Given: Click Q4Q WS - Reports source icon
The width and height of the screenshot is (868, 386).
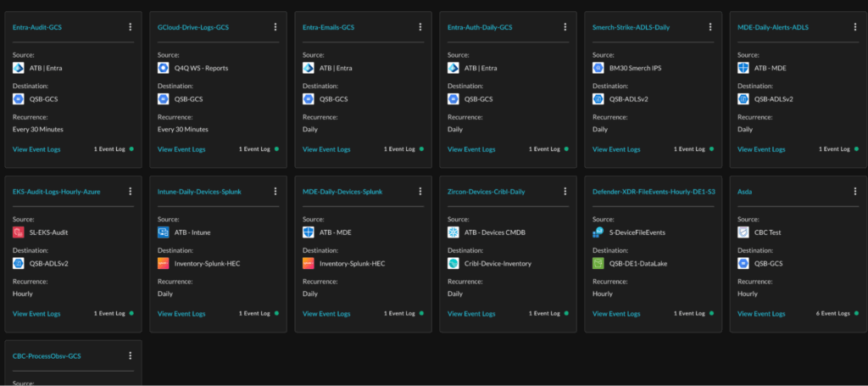Looking at the screenshot, I should (164, 68).
